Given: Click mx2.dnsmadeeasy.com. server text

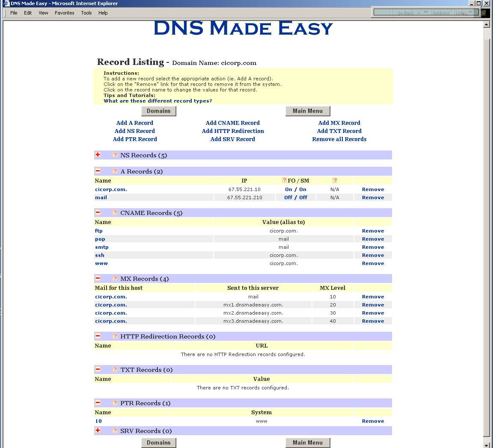Looking at the screenshot, I should pyautogui.click(x=253, y=313).
